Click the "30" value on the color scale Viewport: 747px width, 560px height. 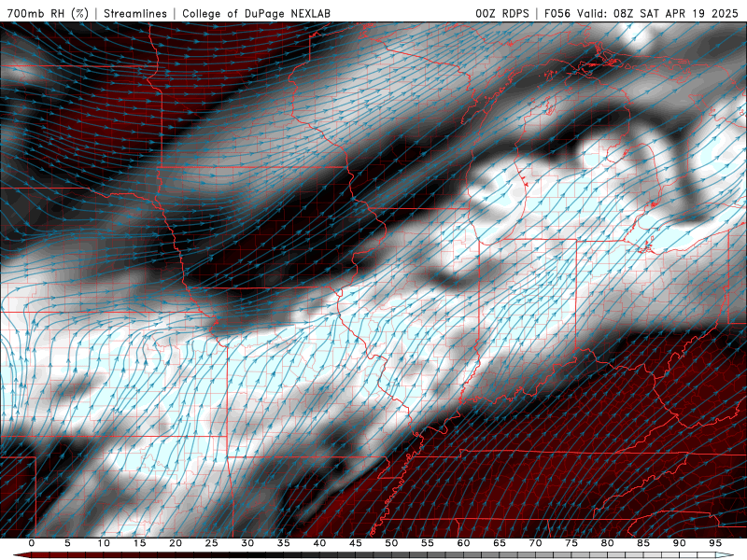tap(247, 543)
